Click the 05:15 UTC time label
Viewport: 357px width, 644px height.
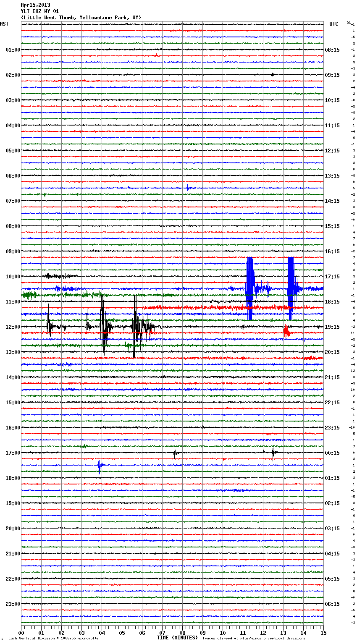click(x=332, y=579)
